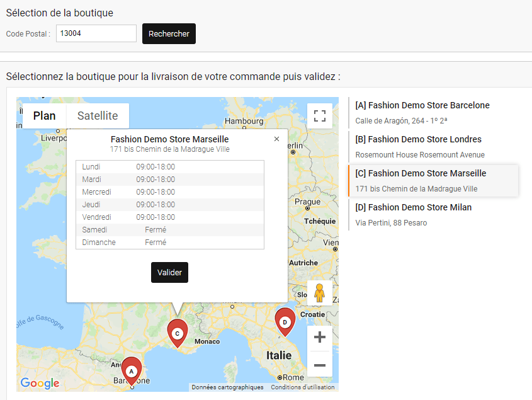The height and width of the screenshot is (400, 532).
Task: Click the Code Postal label
Action: [28, 34]
